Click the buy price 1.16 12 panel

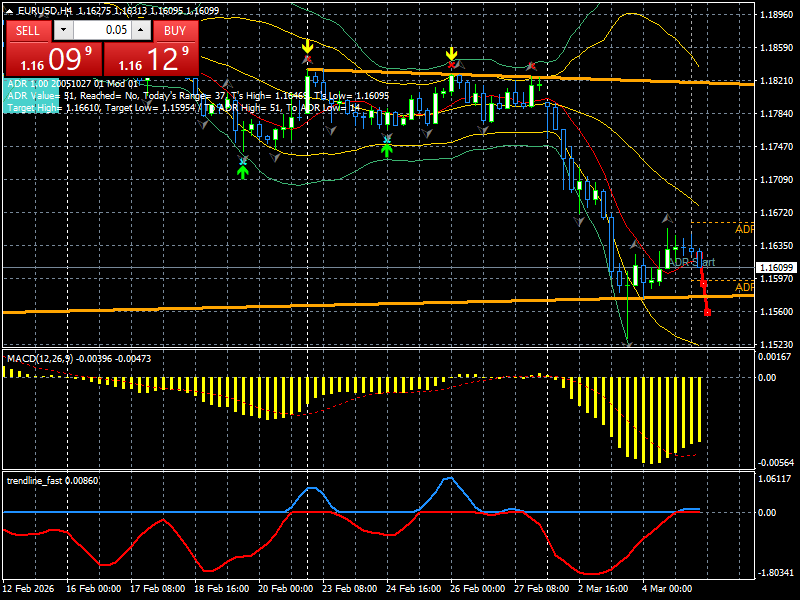(151, 59)
